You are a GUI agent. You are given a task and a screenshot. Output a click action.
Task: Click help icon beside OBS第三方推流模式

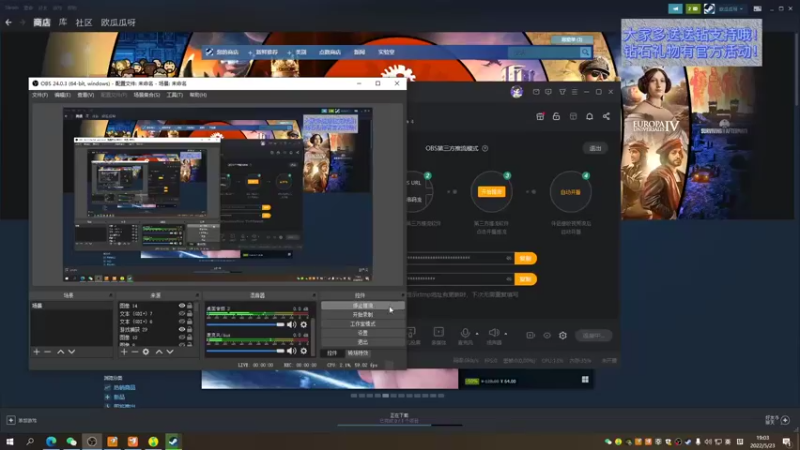485,148
